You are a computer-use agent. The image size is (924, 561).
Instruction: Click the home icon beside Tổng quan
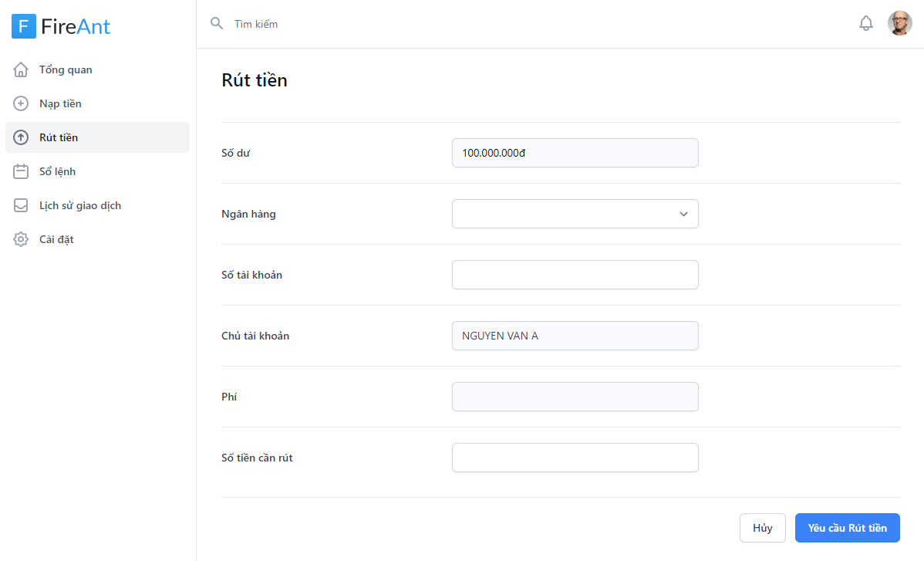coord(22,69)
